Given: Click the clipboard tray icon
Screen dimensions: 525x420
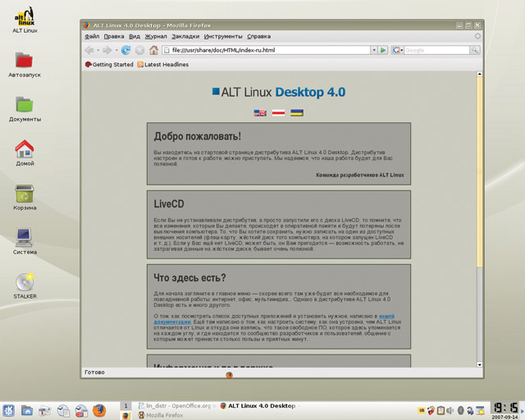Looking at the screenshot, I should (441, 410).
